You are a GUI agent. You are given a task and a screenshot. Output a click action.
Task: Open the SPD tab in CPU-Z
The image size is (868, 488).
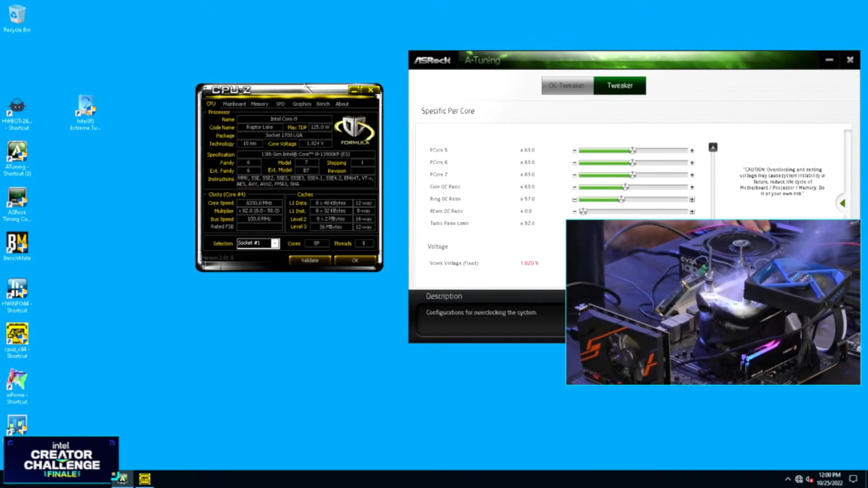point(280,104)
